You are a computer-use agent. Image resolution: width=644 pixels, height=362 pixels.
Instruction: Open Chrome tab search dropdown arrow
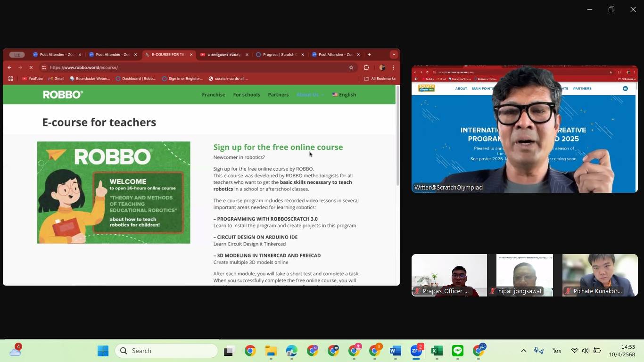click(x=394, y=55)
